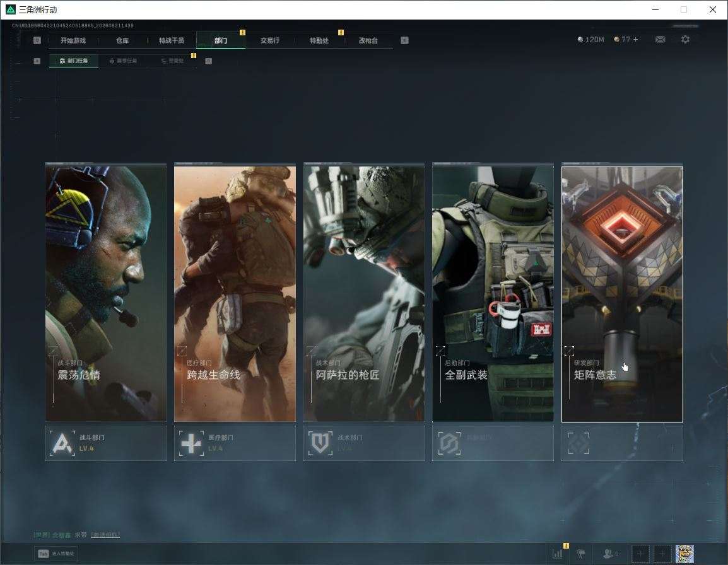The width and height of the screenshot is (728, 565).
Task: Open the 阿萨拉的枪匠 mission card
Action: pyautogui.click(x=364, y=294)
